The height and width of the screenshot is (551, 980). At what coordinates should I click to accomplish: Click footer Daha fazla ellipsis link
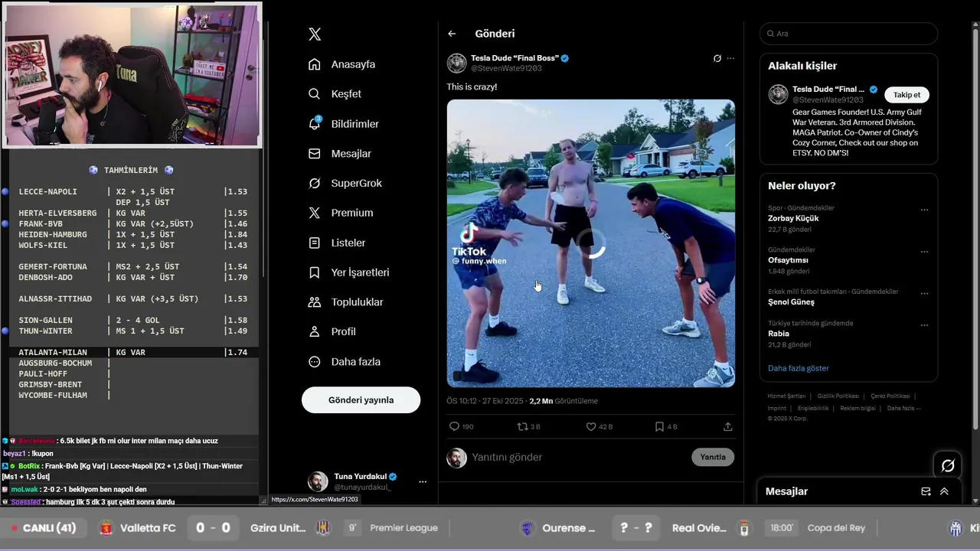tap(903, 408)
